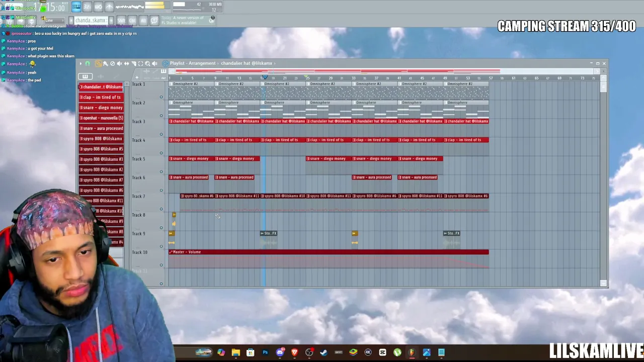Click the plus button beside the pattern selector
The image size is (644, 362).
(x=112, y=21)
